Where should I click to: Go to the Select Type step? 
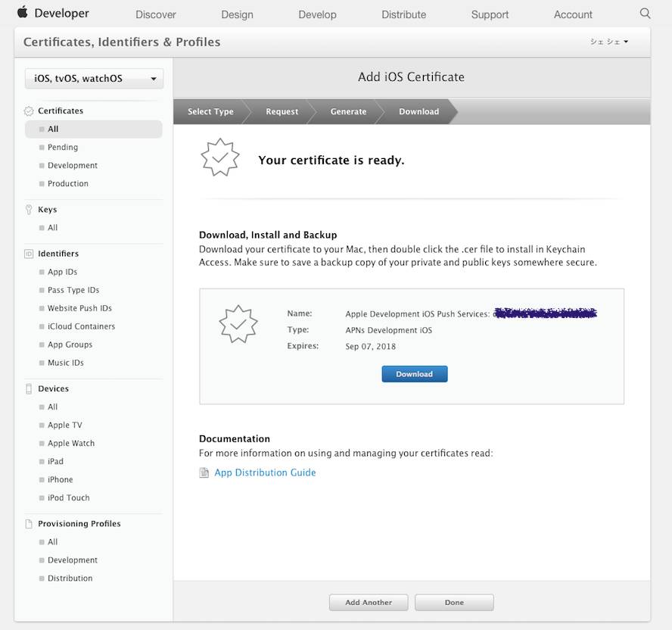[x=210, y=111]
